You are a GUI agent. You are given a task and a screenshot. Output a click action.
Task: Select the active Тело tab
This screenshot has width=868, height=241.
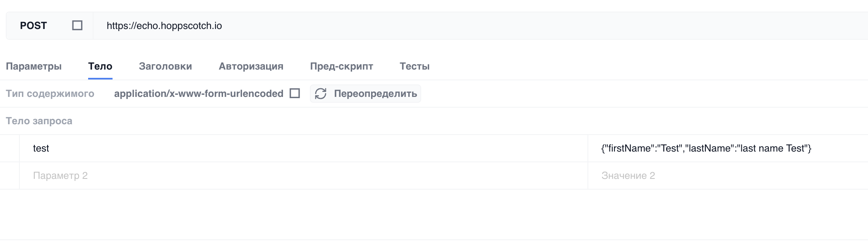[x=100, y=66]
